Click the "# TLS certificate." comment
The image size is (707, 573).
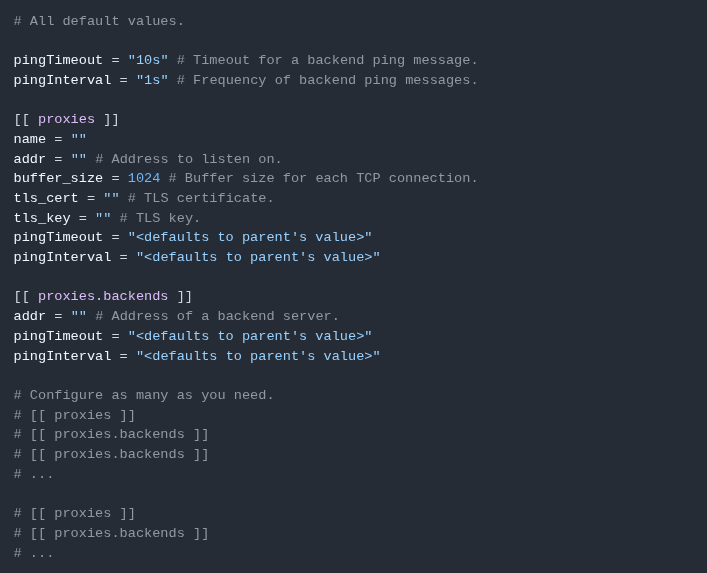pyautogui.click(x=200, y=198)
